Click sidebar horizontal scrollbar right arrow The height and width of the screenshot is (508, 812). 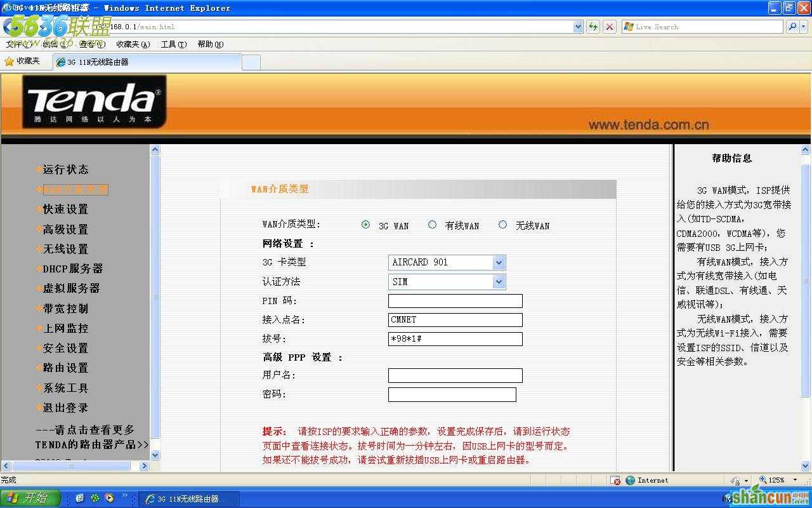144,465
